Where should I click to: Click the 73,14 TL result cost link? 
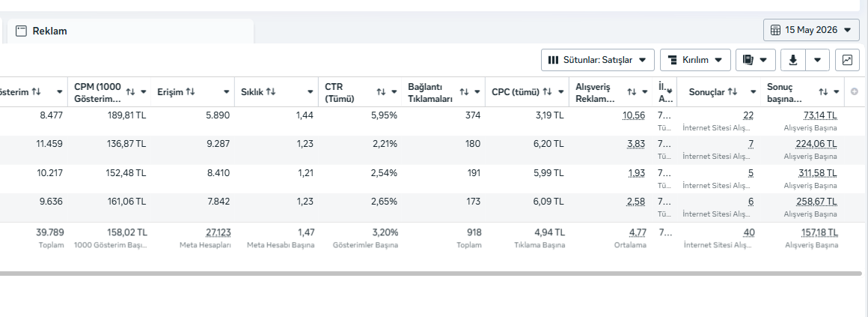pyautogui.click(x=820, y=115)
